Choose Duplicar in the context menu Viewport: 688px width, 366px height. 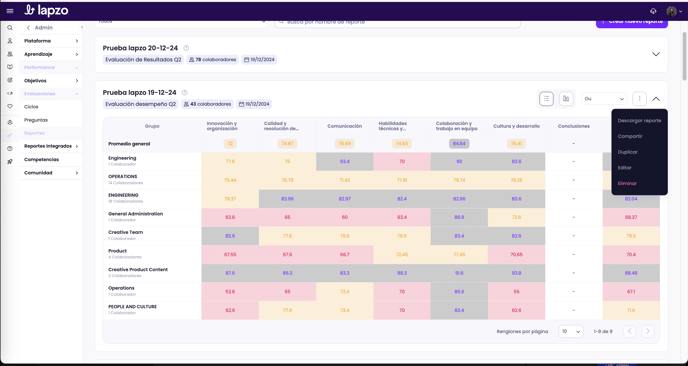627,152
